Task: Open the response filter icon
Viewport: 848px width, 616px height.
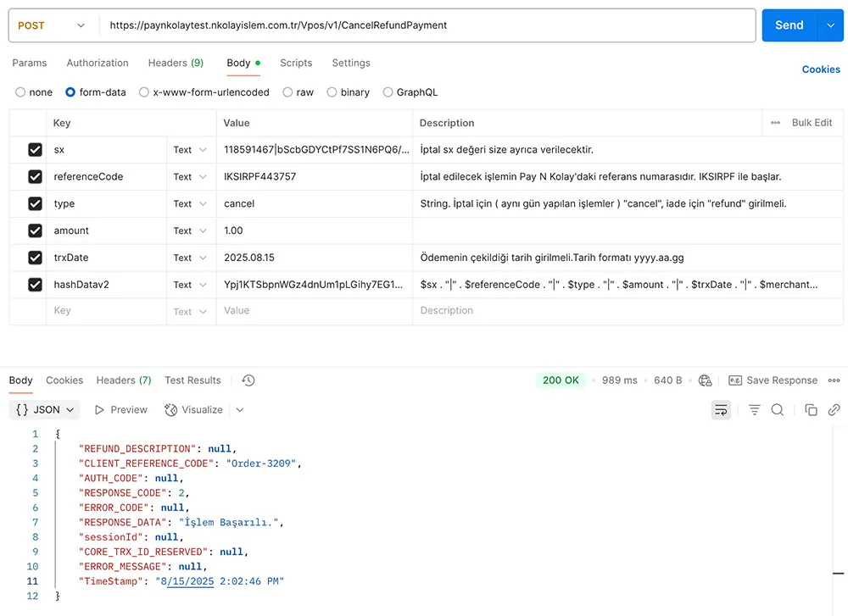Action: coord(754,410)
